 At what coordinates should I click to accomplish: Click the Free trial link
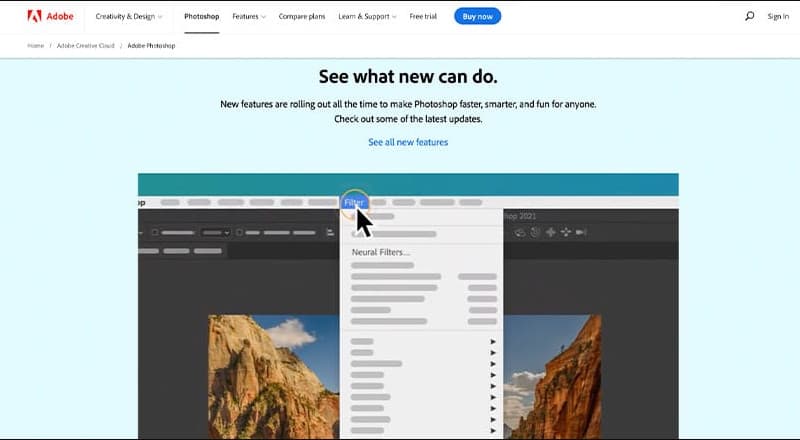click(x=425, y=16)
